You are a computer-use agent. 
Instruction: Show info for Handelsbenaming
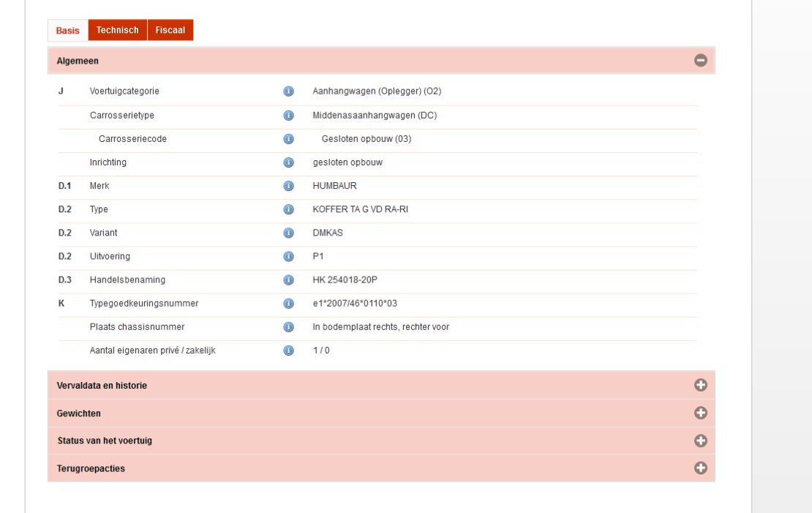point(288,280)
